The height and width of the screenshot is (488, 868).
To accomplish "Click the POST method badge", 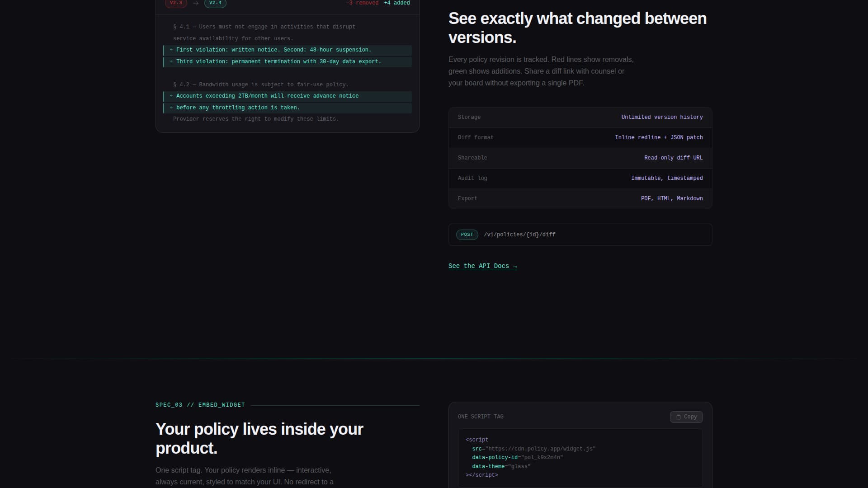I will click(467, 235).
